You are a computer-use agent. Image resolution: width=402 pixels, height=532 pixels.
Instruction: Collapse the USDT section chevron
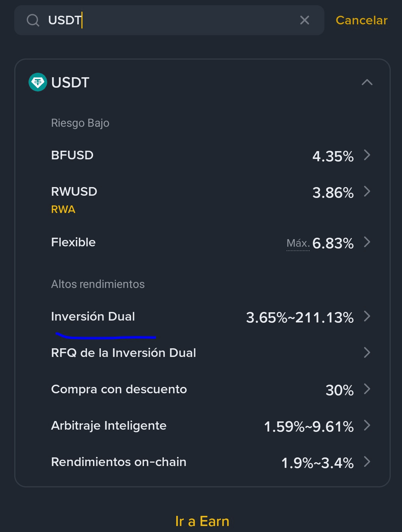(x=367, y=82)
